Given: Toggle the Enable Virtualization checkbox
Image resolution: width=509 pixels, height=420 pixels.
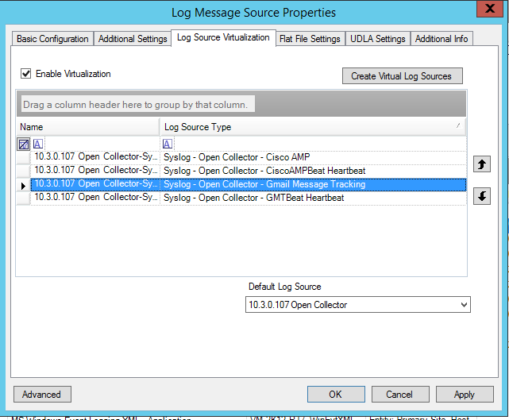Looking at the screenshot, I should click(26, 74).
